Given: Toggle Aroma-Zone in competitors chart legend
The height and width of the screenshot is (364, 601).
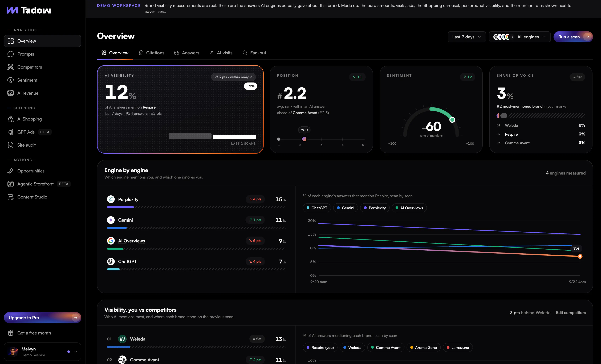Looking at the screenshot, I should coord(423,348).
